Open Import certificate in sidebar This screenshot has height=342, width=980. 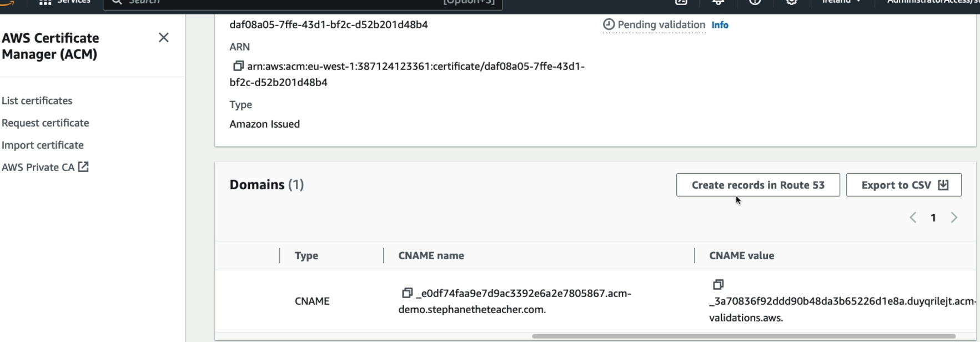click(43, 145)
